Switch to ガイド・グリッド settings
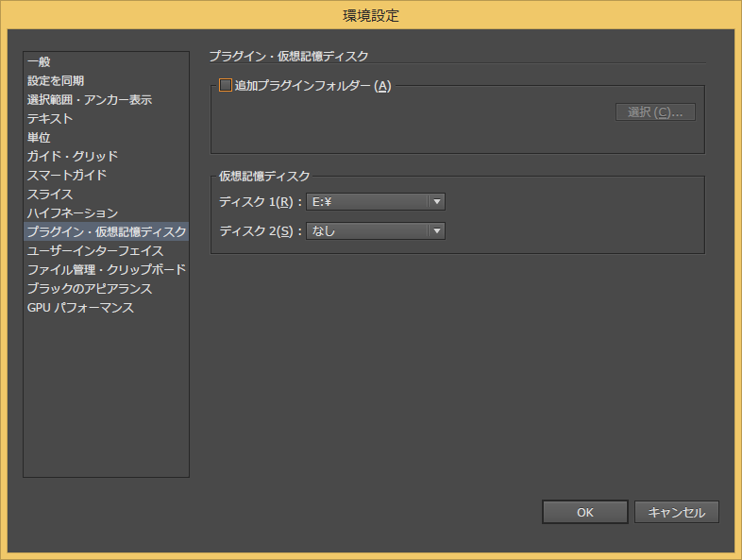The height and width of the screenshot is (560, 742). point(106,156)
